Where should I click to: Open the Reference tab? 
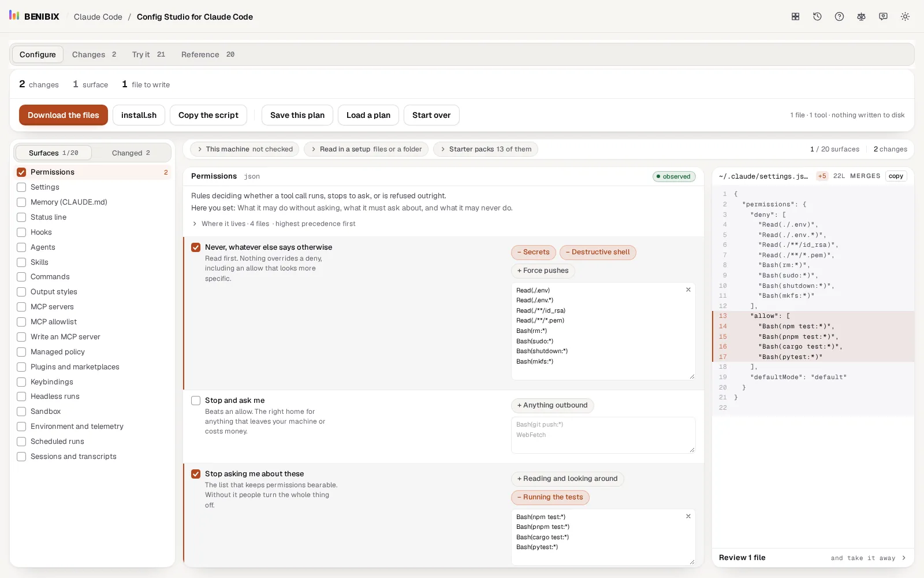click(208, 54)
